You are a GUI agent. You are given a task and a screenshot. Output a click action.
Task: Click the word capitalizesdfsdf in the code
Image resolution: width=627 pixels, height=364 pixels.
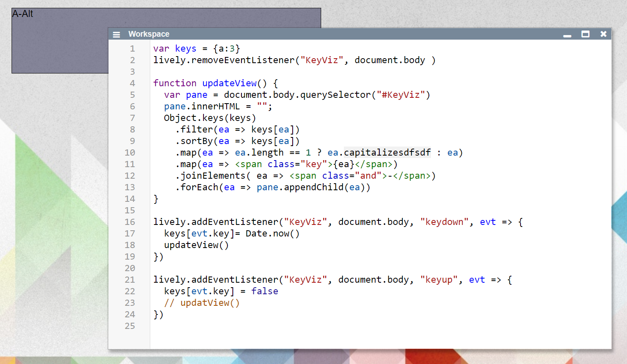coord(387,153)
